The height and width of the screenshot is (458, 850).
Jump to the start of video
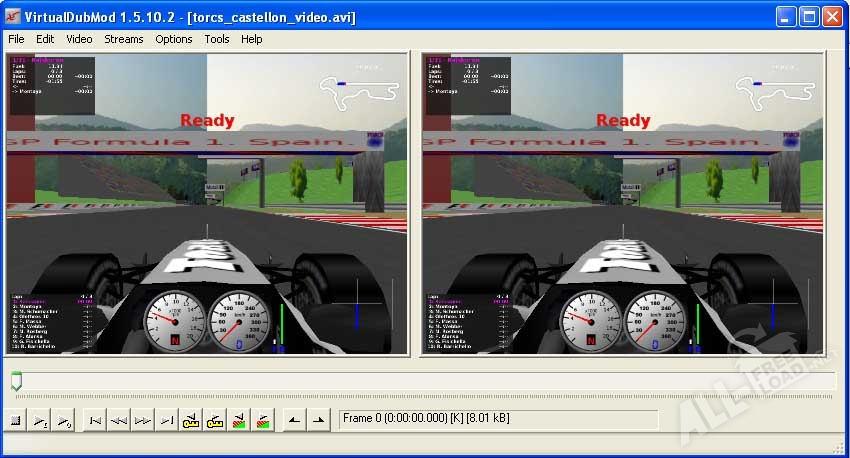(95, 420)
